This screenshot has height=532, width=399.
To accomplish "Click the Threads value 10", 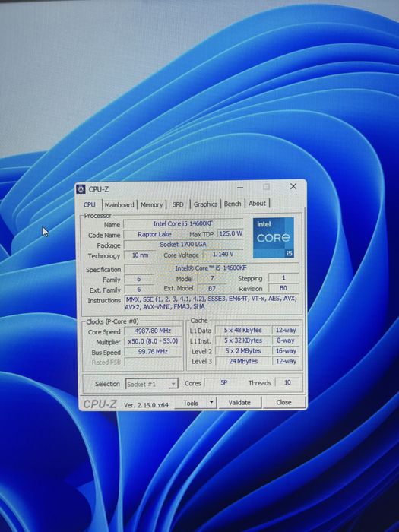I will [287, 382].
